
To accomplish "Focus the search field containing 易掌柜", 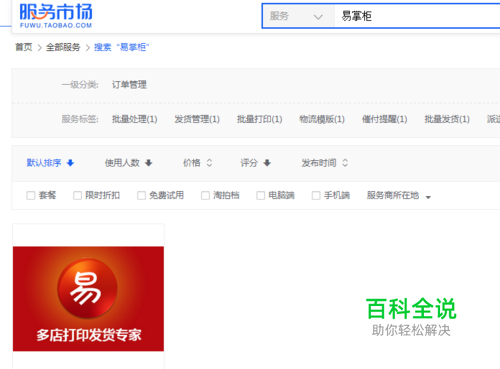I will pyautogui.click(x=417, y=16).
